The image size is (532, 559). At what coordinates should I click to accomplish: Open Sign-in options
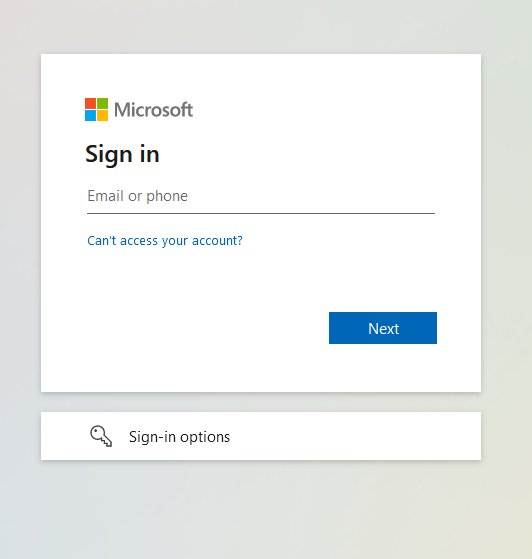[x=179, y=437]
